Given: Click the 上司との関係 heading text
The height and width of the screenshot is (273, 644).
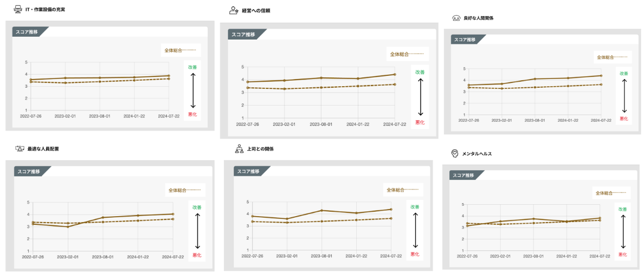Looking at the screenshot, I should [260, 149].
